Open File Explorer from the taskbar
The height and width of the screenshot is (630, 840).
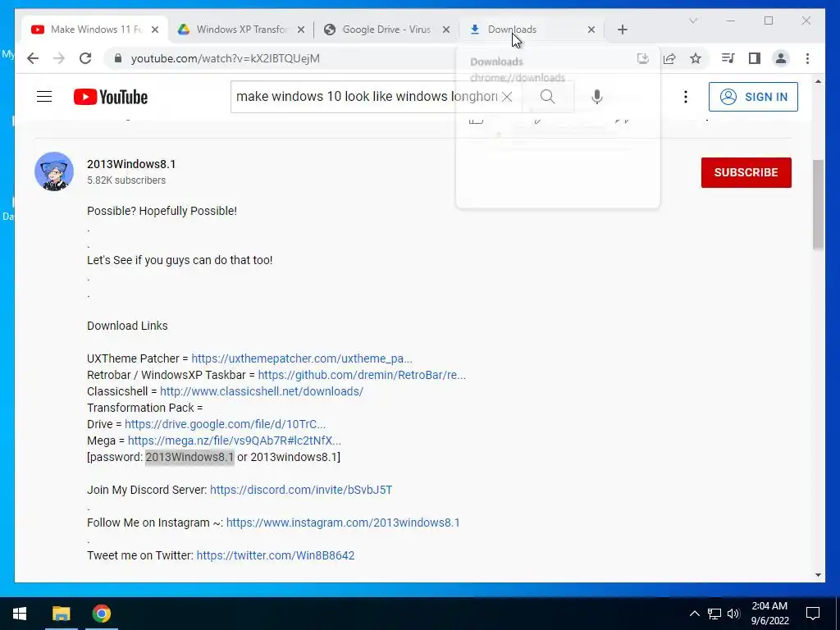click(61, 614)
